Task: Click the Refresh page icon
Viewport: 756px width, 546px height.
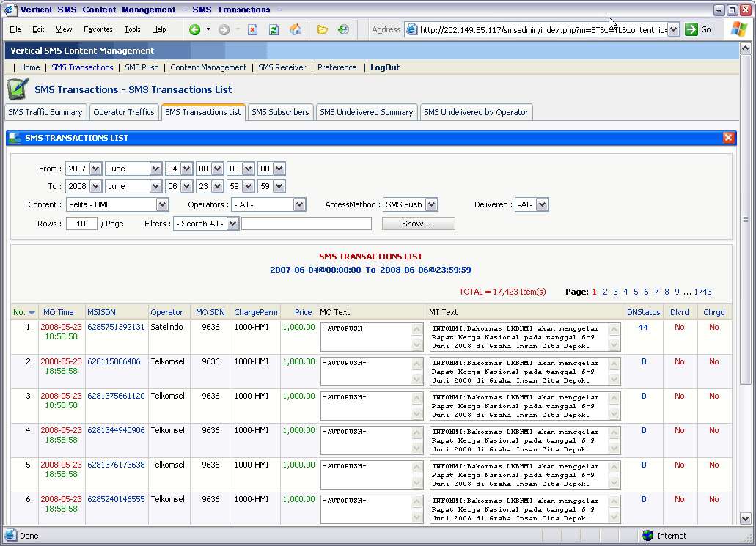Action: (274, 30)
